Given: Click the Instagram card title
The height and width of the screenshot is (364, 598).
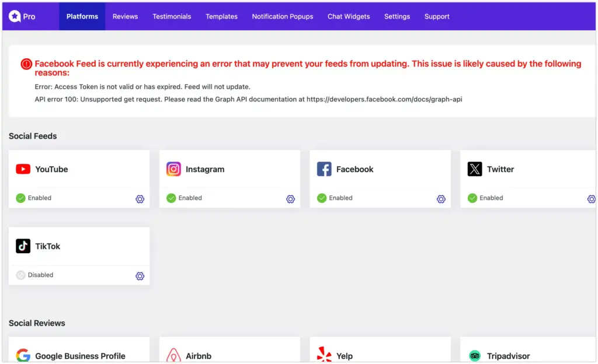Looking at the screenshot, I should 205,169.
